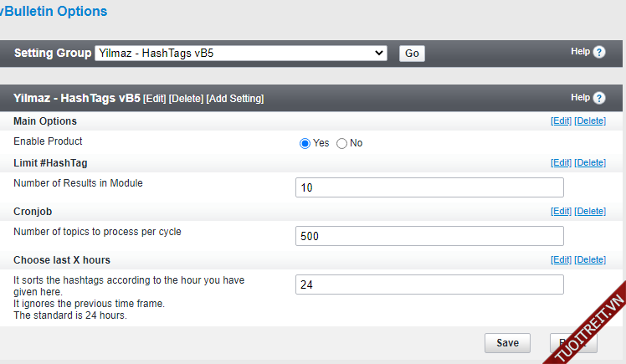The width and height of the screenshot is (626, 364).
Task: Open the Setting Group dropdown
Action: pos(241,53)
